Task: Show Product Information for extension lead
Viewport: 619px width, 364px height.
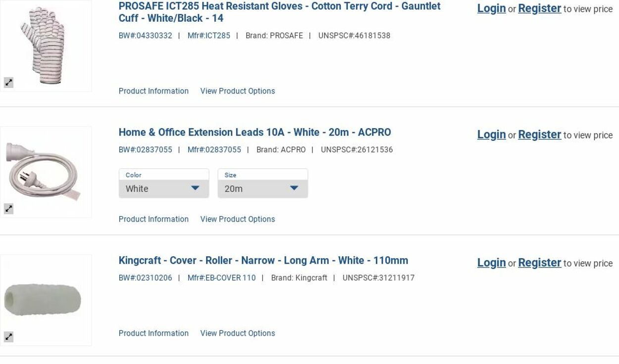Action: pos(154,219)
